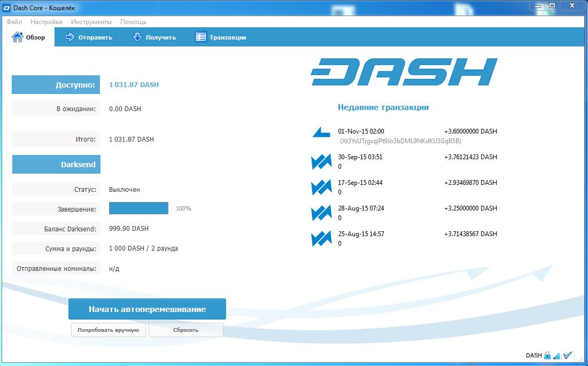The image size is (588, 366).
Task: Select the transaction date 30-Sep-15 03:51
Action: 360,157
